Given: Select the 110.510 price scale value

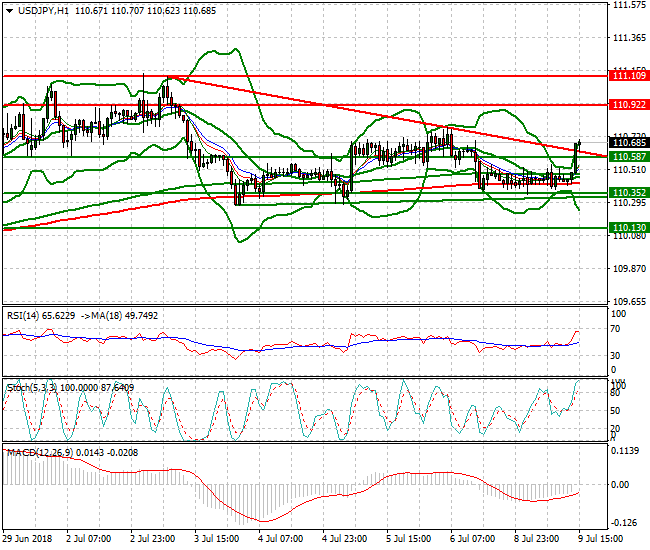Looking at the screenshot, I should 629,170.
